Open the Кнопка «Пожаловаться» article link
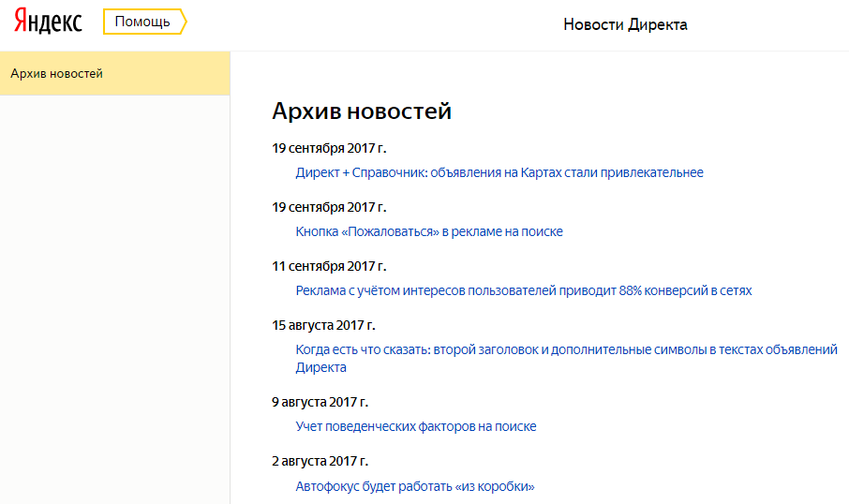Image resolution: width=849 pixels, height=504 pixels. pos(429,231)
